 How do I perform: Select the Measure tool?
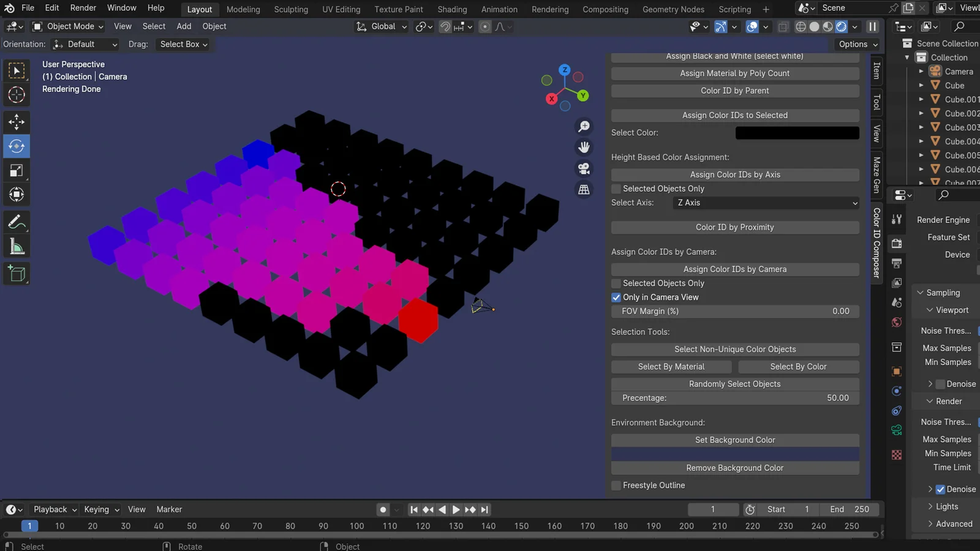point(17,246)
